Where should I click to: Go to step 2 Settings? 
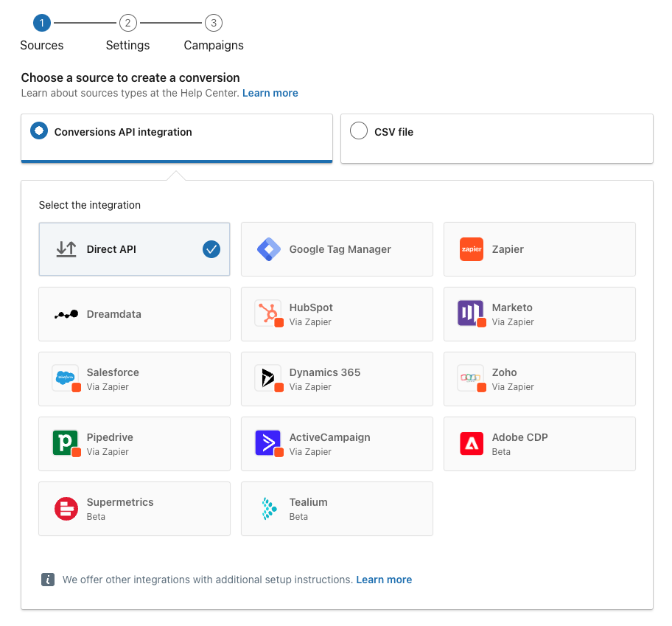tap(127, 32)
